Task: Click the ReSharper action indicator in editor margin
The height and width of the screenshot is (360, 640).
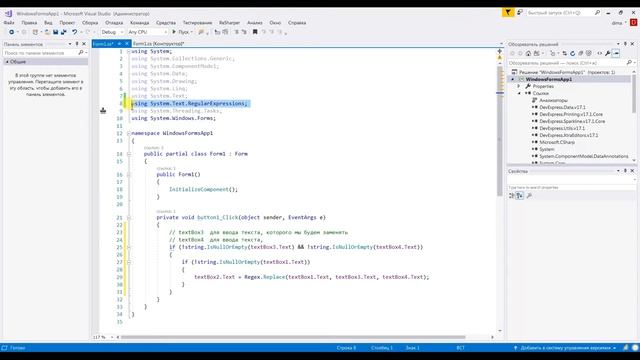Action: [x=103, y=110]
